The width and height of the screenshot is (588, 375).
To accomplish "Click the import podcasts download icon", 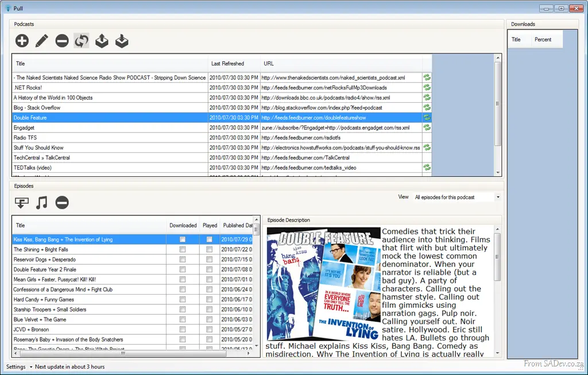I will pos(122,41).
